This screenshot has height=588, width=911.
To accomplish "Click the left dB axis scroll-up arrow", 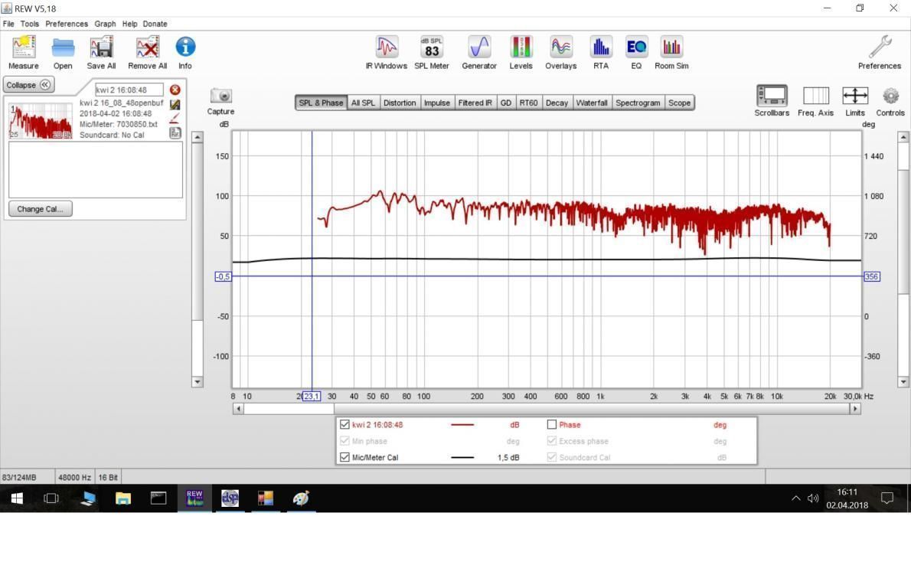I will pyautogui.click(x=198, y=138).
